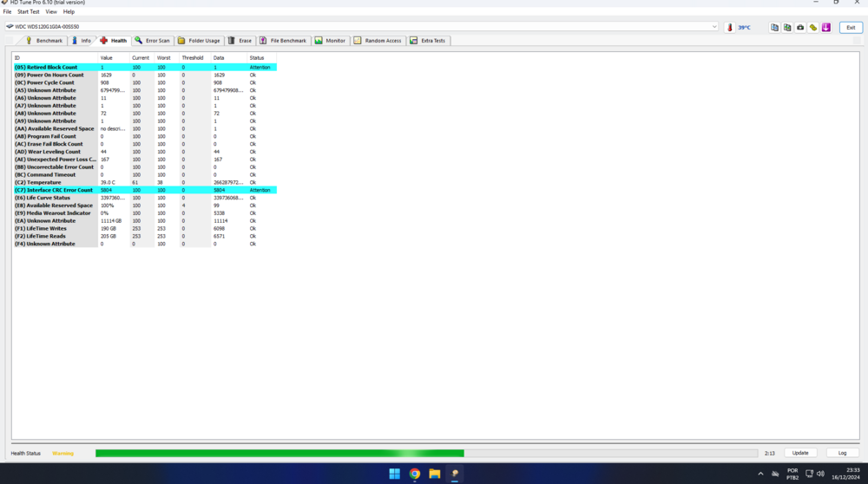This screenshot has width=868, height=484.
Task: Click the Log button
Action: 842,453
